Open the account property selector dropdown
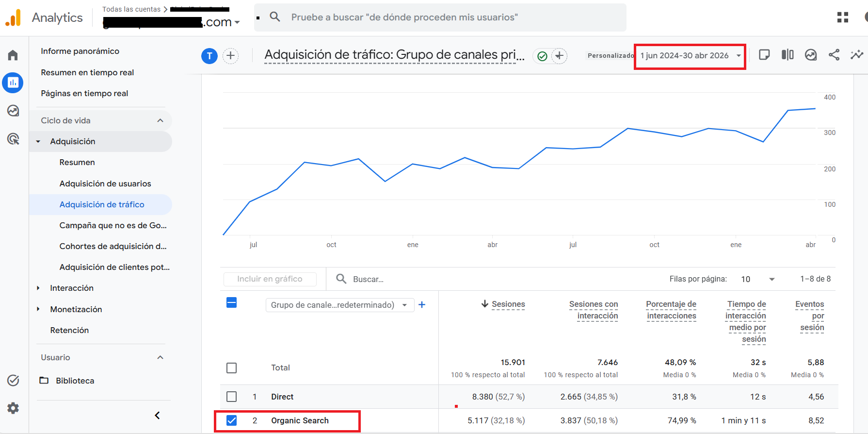Screen dimensions: 868x434 pyautogui.click(x=171, y=22)
